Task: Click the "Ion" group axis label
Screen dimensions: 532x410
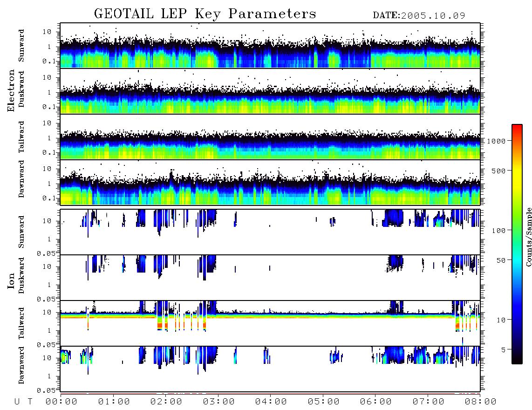Action: tap(11, 280)
